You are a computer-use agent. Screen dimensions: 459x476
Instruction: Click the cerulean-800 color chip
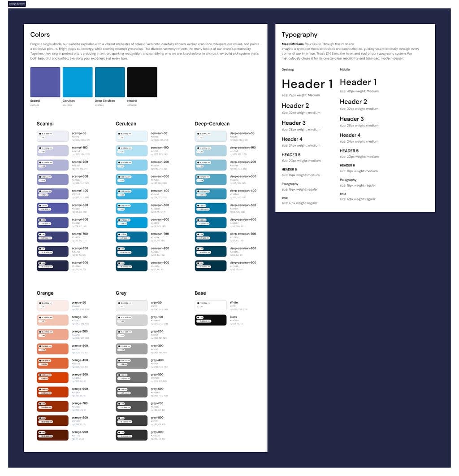[x=132, y=251]
